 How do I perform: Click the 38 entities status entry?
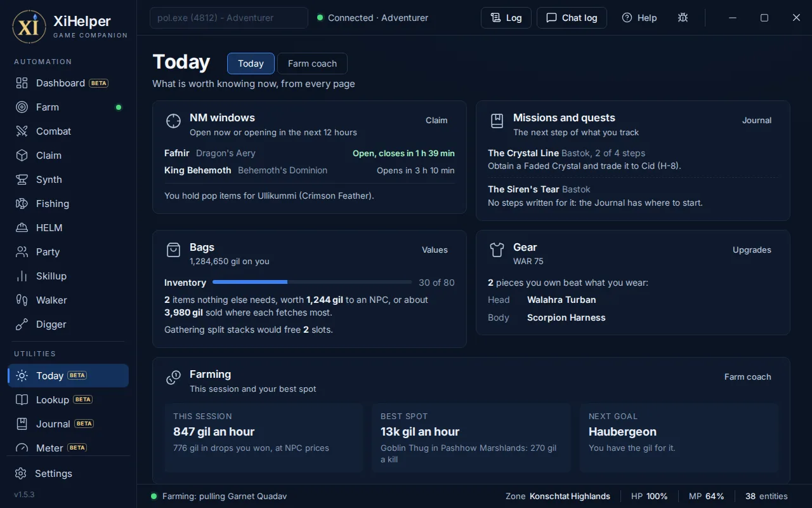pos(766,496)
